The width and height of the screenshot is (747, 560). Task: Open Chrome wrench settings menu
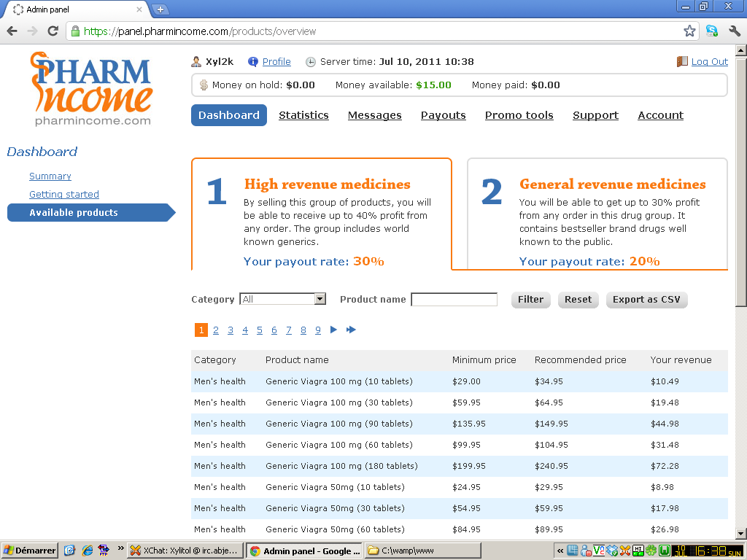coord(735,31)
